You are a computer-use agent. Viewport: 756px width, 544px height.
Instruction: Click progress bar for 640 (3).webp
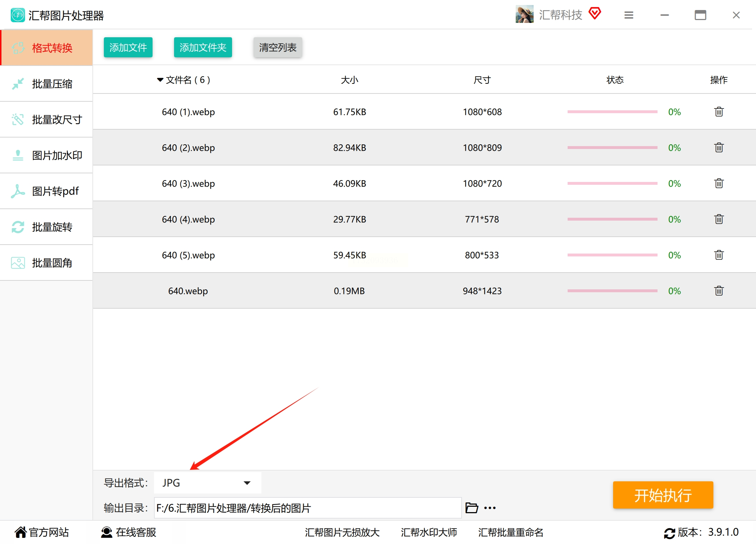[612, 183]
